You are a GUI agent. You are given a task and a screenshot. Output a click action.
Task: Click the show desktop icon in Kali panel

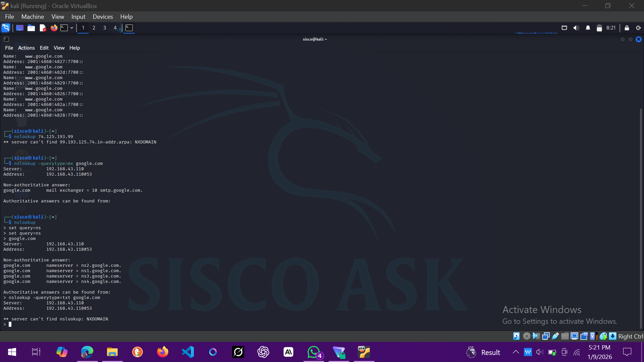click(x=20, y=28)
